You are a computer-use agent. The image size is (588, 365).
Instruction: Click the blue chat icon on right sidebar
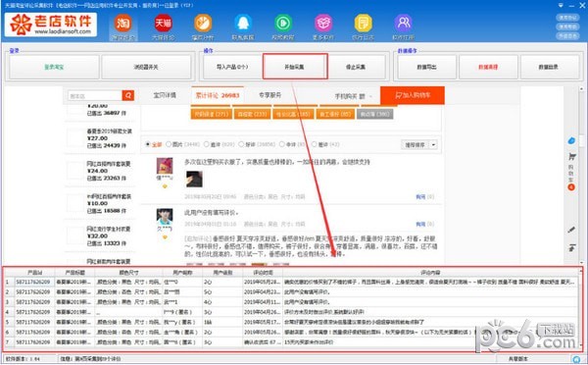click(571, 140)
